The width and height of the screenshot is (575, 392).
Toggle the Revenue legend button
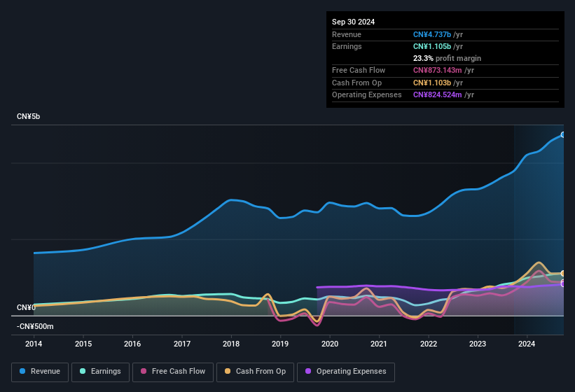[40, 371]
